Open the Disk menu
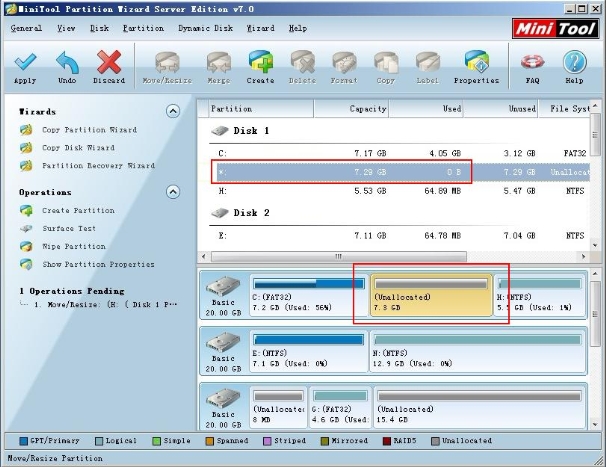 99,28
